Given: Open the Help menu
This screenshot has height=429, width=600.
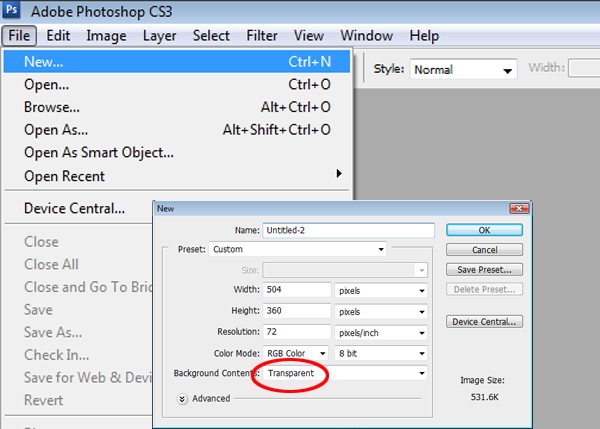Looking at the screenshot, I should click(x=424, y=36).
